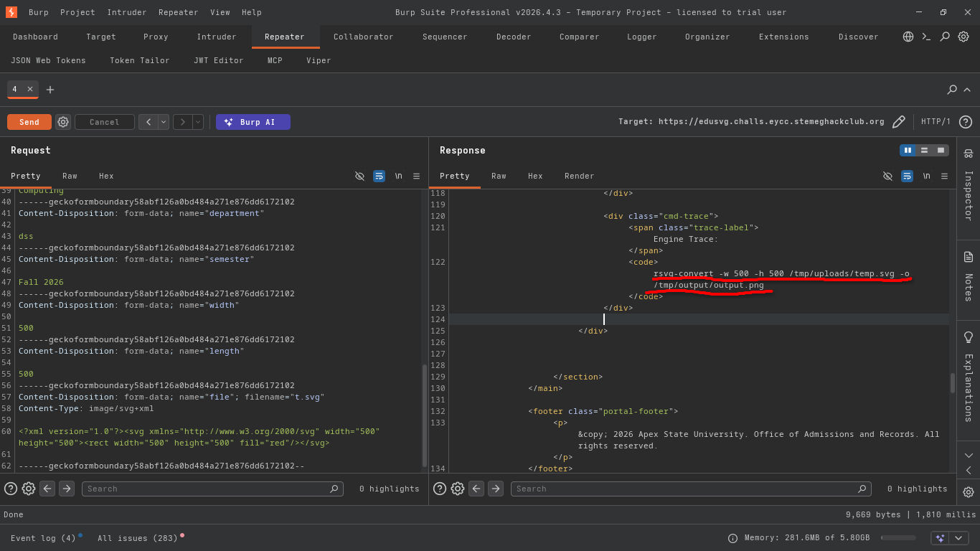Go to previous match in Response search
This screenshot has height=551, width=980.
[x=476, y=489]
